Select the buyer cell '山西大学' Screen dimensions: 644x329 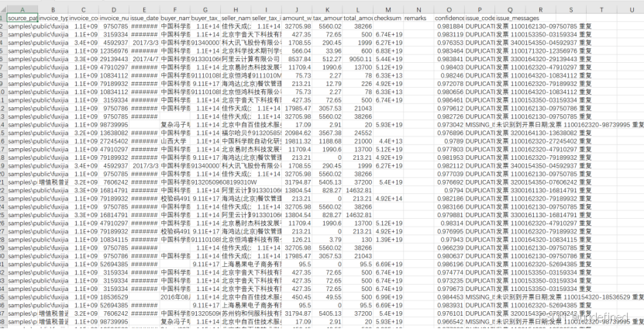click(175, 141)
